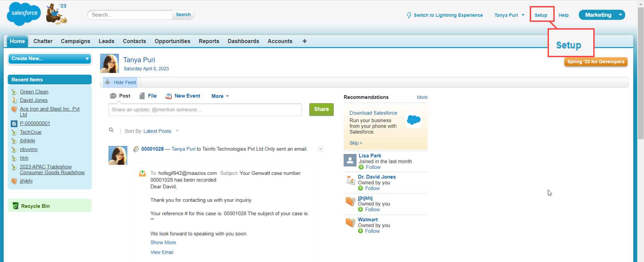Click the David Jones contact icon
644x262 pixels.
(x=14, y=100)
